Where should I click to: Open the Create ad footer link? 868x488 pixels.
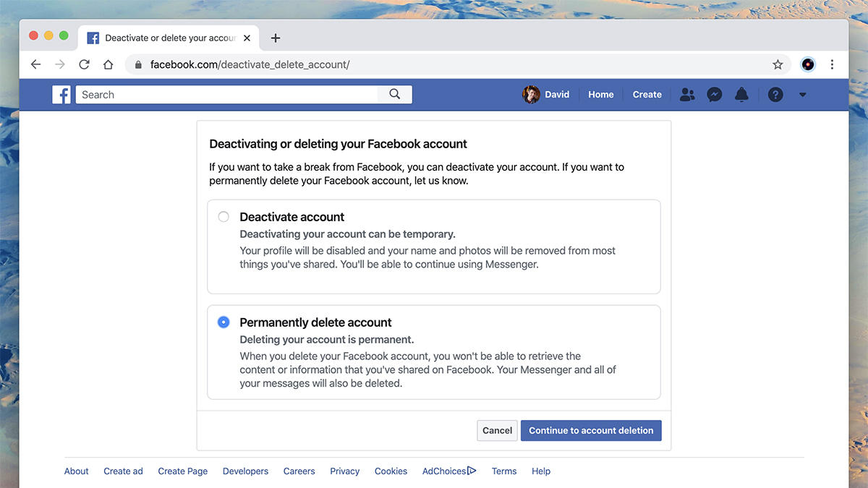123,471
